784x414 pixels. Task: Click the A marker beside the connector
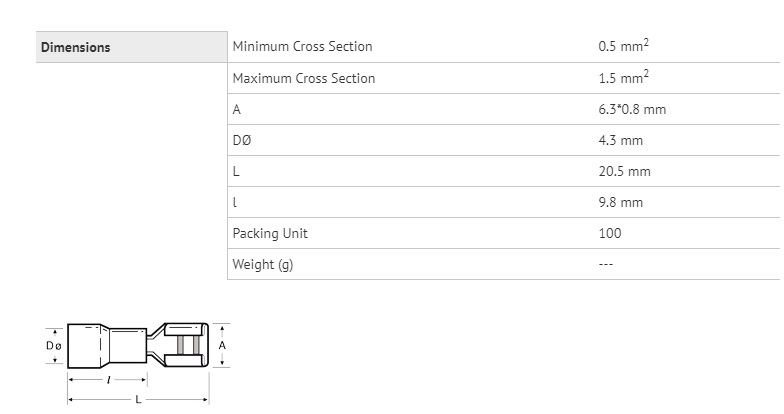click(x=222, y=346)
